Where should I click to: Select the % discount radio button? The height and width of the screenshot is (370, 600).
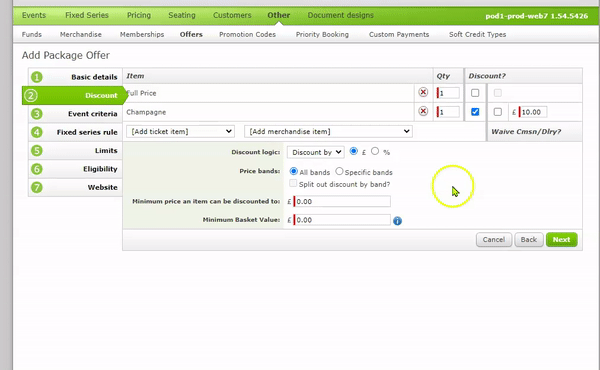tap(375, 151)
